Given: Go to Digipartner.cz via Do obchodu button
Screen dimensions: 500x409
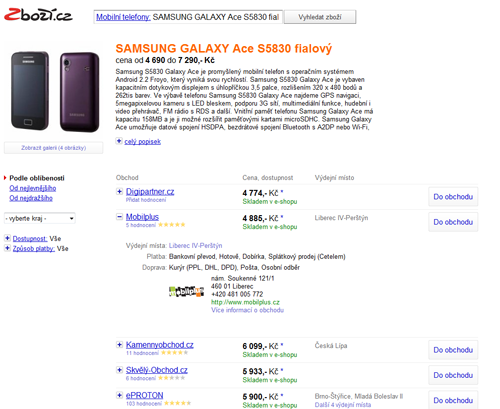Looking at the screenshot, I should (x=453, y=197).
